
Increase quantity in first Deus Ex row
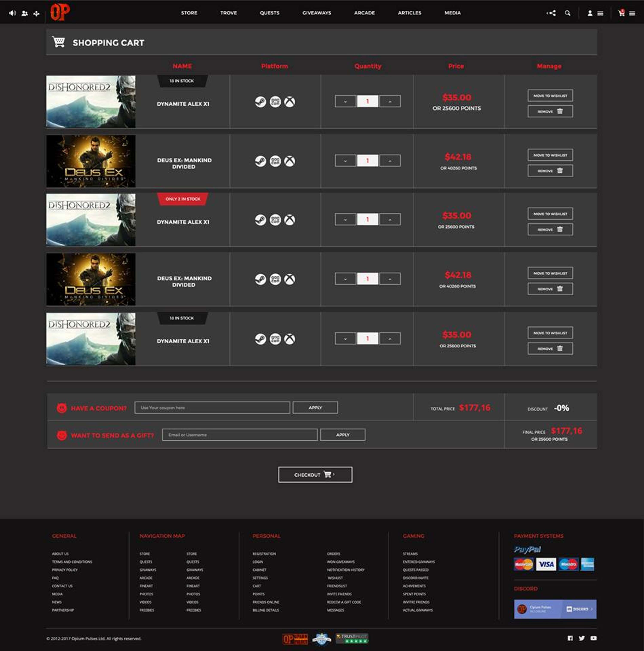coord(390,161)
